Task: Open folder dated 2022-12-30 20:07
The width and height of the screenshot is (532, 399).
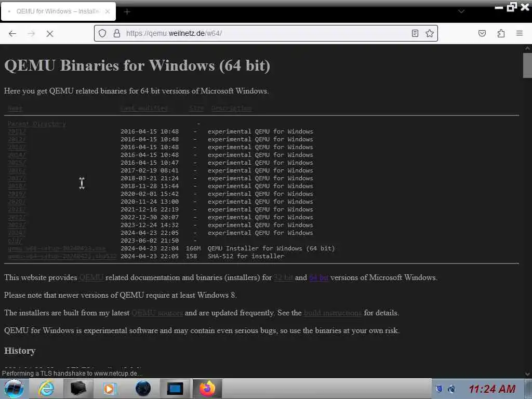Action: [17, 218]
